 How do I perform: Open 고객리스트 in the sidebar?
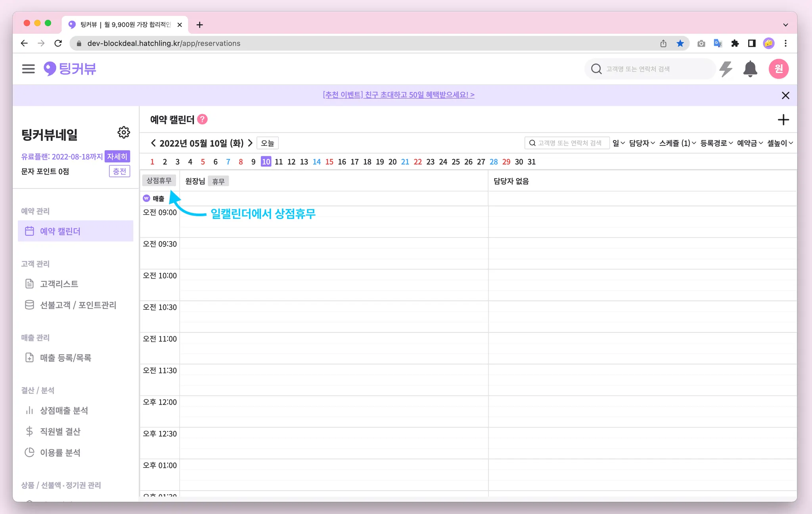pyautogui.click(x=59, y=284)
